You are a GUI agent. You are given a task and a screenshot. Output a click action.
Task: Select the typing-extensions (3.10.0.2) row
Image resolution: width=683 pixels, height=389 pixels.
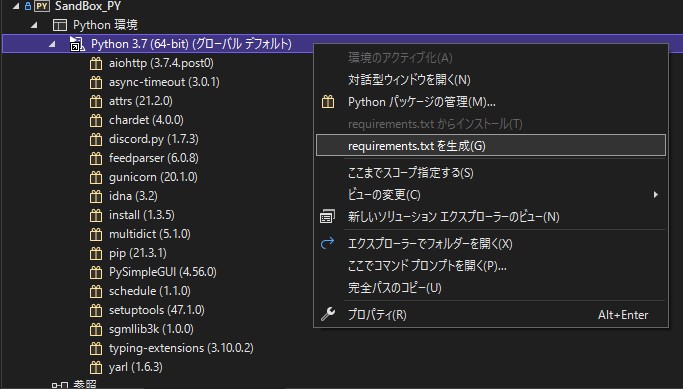pos(181,348)
